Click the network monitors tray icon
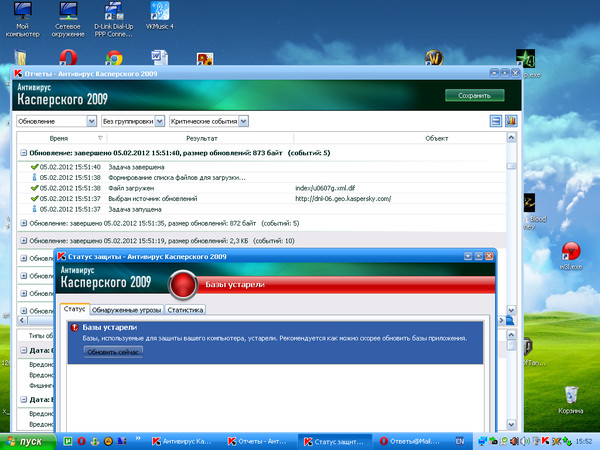The image size is (600, 450). (x=483, y=441)
